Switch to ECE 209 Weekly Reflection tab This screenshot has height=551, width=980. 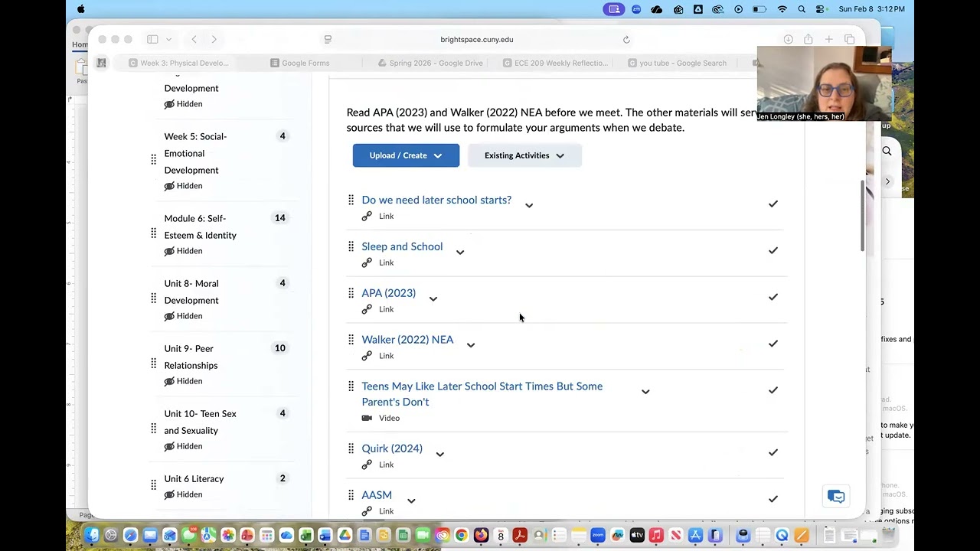pyautogui.click(x=555, y=63)
